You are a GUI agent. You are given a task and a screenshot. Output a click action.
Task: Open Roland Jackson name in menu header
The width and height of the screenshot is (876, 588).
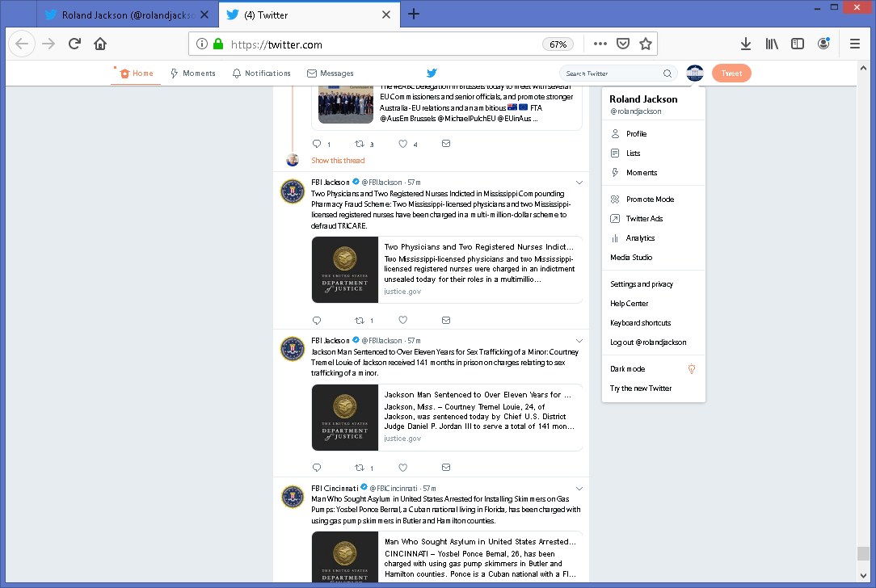click(x=643, y=99)
